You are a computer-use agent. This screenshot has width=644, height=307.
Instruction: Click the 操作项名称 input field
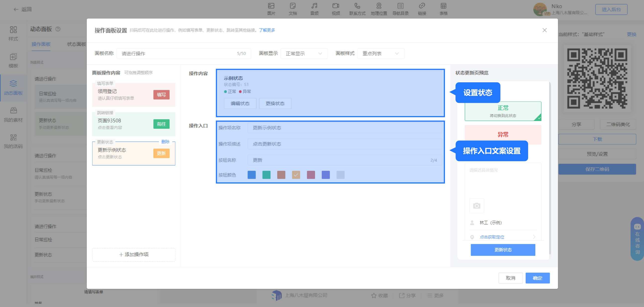(345, 128)
